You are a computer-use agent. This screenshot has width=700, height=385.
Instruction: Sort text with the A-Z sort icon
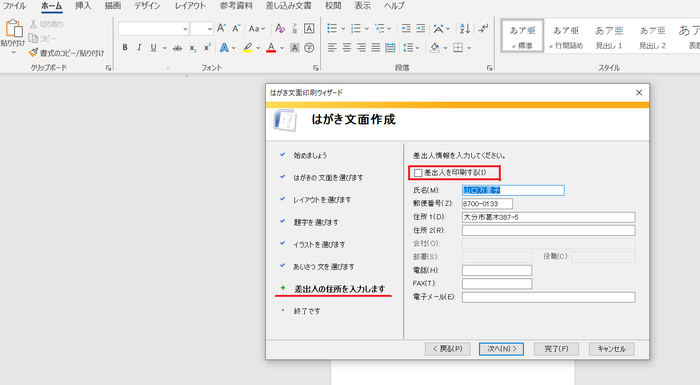(465, 29)
